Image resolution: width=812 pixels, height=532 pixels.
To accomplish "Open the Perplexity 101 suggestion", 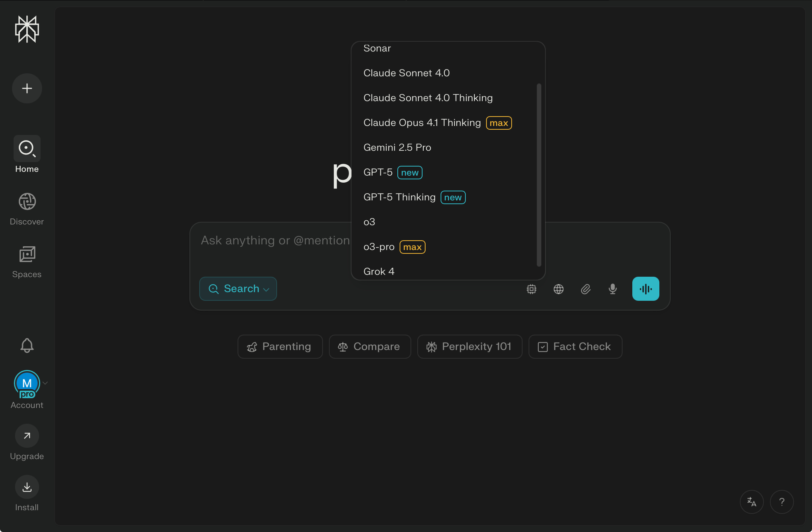I will [470, 347].
